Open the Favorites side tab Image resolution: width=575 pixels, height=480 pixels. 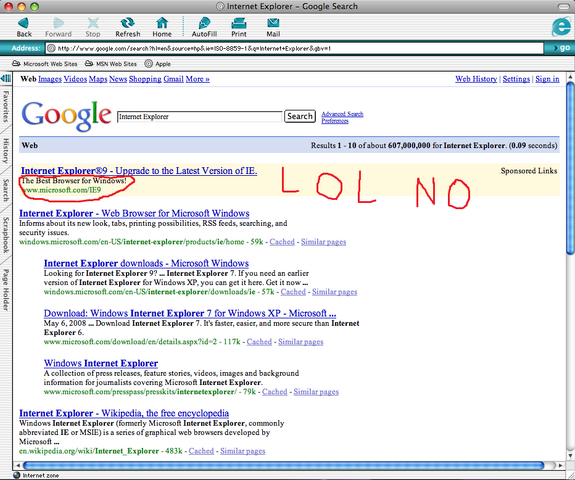pos(6,106)
